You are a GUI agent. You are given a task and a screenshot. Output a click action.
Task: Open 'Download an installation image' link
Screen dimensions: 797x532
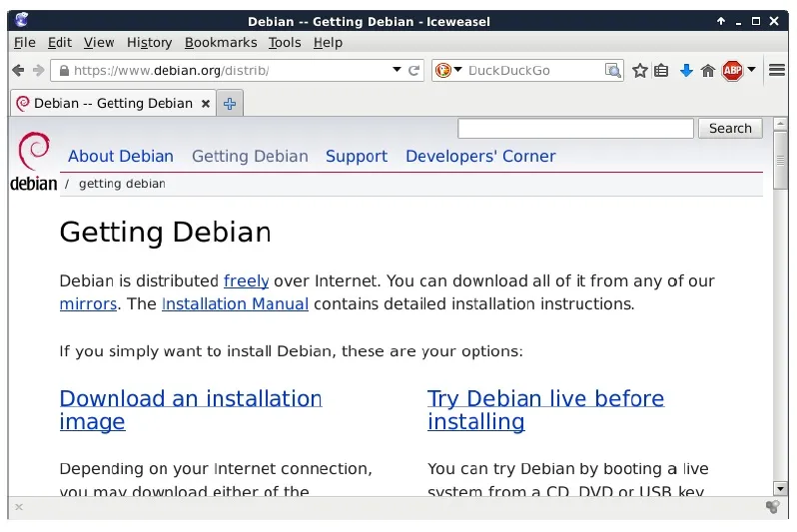point(191,409)
